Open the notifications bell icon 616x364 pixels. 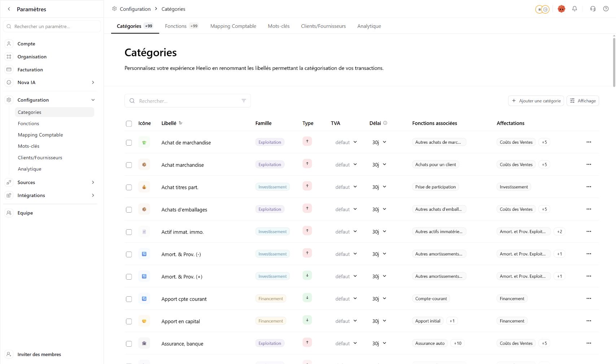pos(575,9)
